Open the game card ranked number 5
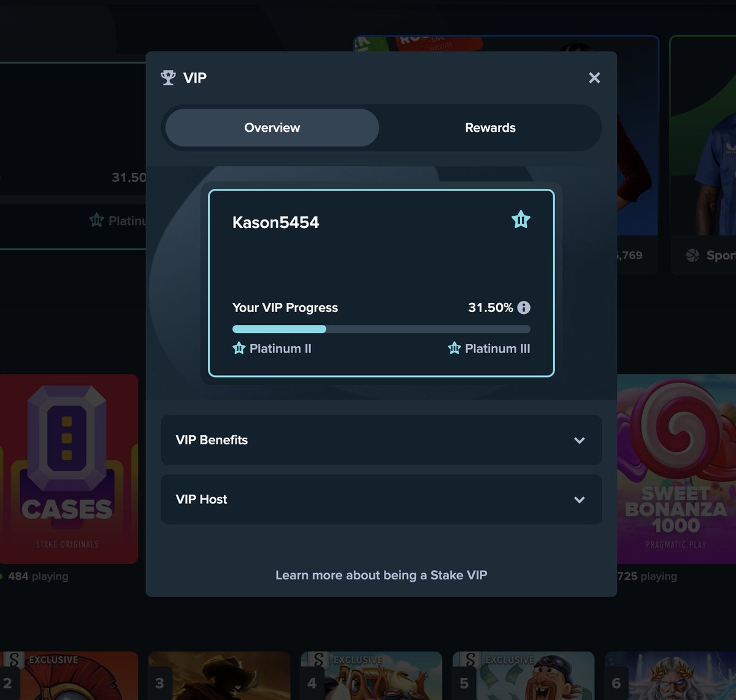Viewport: 736px width, 700px height. [x=523, y=675]
